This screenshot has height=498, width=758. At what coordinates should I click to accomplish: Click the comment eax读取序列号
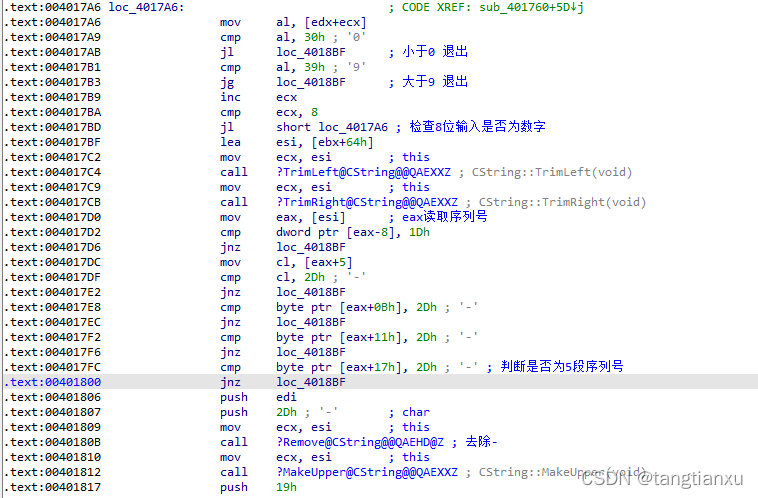(x=445, y=217)
